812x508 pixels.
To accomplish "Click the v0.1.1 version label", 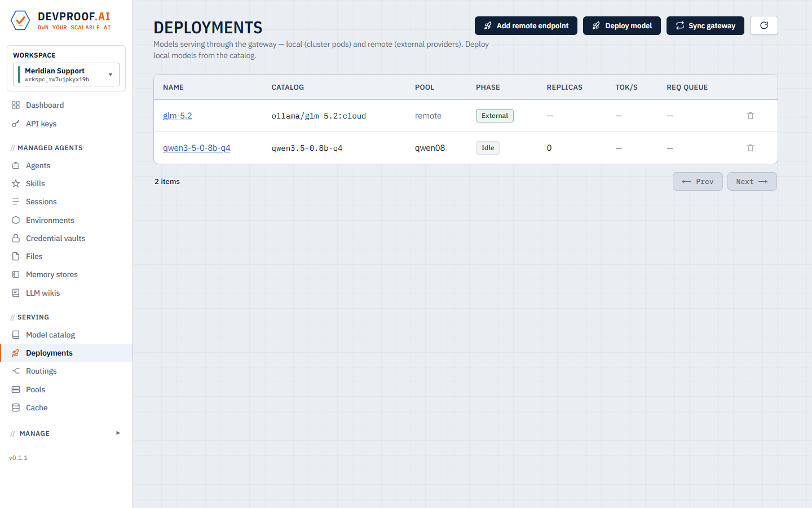I will coord(18,458).
